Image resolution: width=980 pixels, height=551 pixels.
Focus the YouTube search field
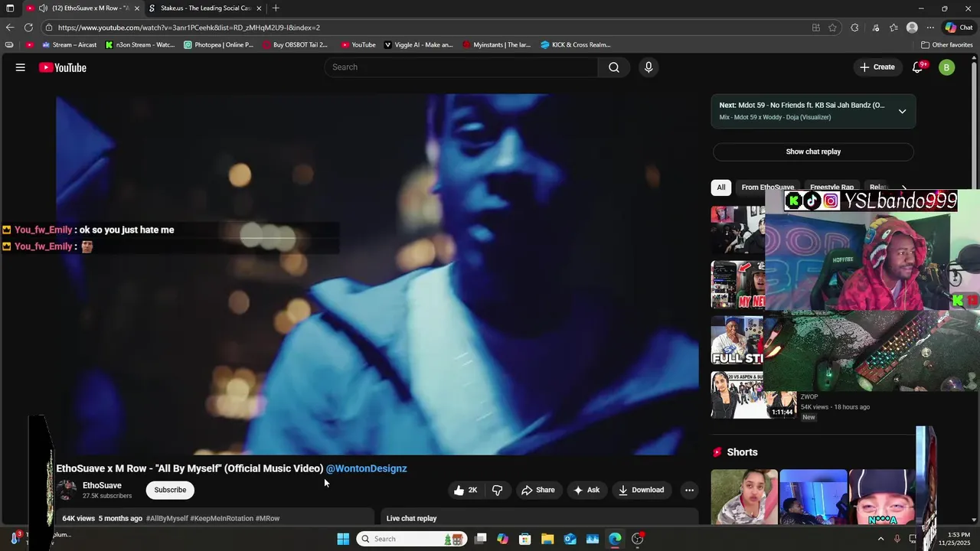(462, 67)
